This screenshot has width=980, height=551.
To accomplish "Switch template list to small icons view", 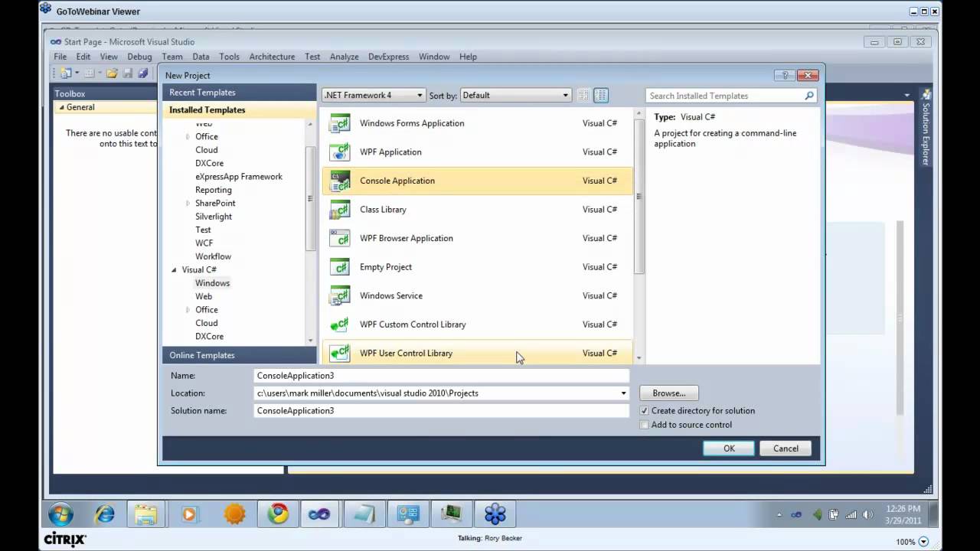I will click(583, 96).
